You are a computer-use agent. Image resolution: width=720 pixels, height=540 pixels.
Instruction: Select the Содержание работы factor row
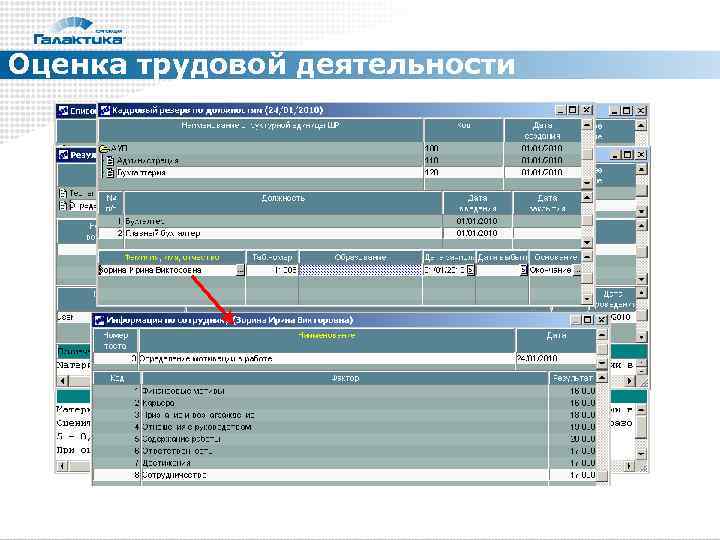click(344, 439)
